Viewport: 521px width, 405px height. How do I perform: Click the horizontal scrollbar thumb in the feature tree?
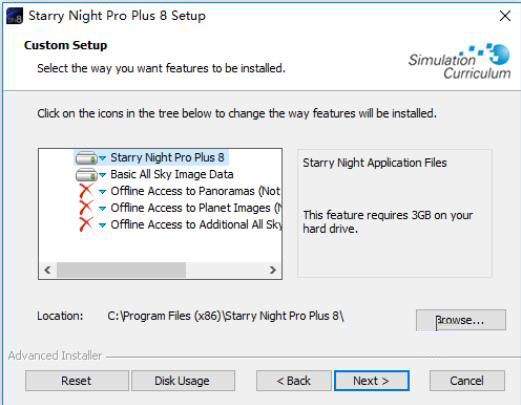click(121, 270)
